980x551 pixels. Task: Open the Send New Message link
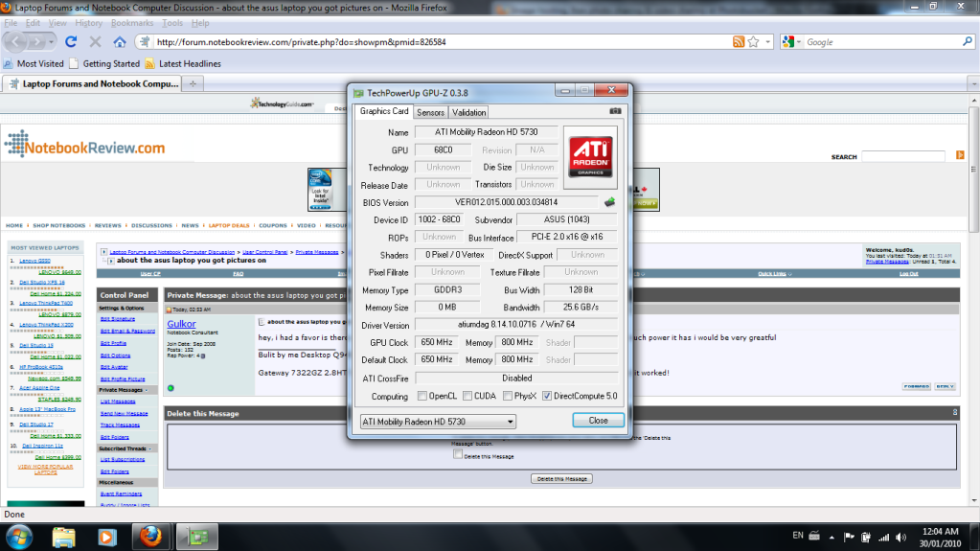[124, 413]
